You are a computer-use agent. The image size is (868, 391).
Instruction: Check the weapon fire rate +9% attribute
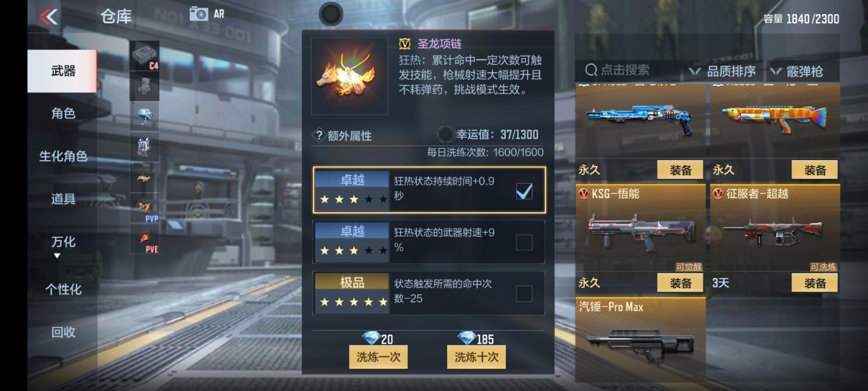[524, 242]
